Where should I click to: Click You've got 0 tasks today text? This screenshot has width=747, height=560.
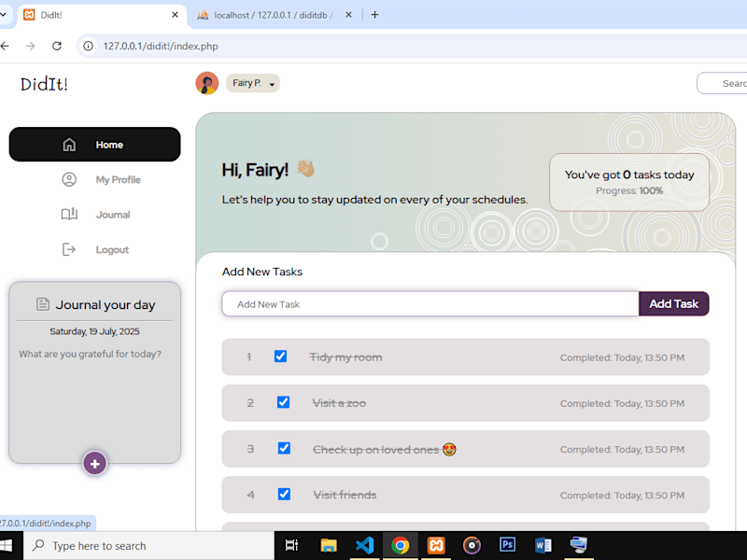point(629,175)
